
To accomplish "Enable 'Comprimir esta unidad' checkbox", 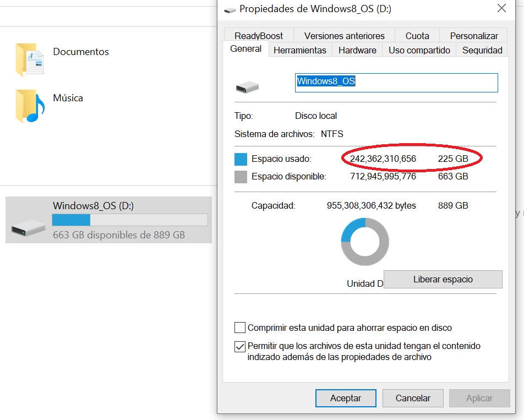I will click(240, 328).
